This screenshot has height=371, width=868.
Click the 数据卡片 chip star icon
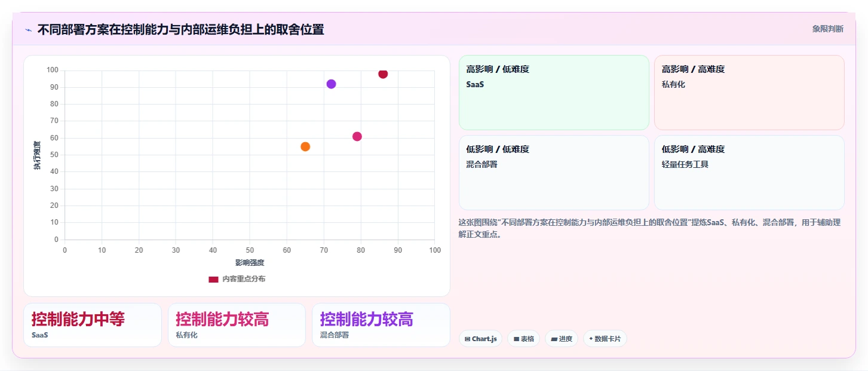[591, 339]
